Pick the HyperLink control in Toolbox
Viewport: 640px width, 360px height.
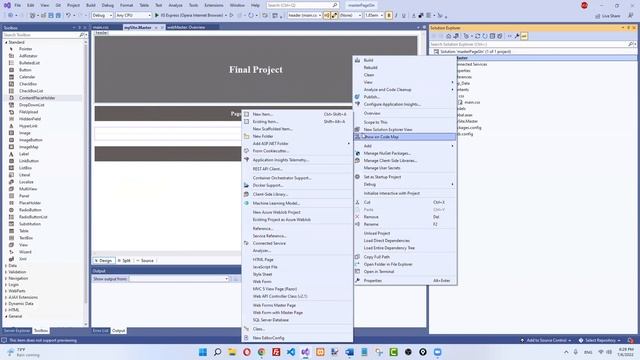28,126
